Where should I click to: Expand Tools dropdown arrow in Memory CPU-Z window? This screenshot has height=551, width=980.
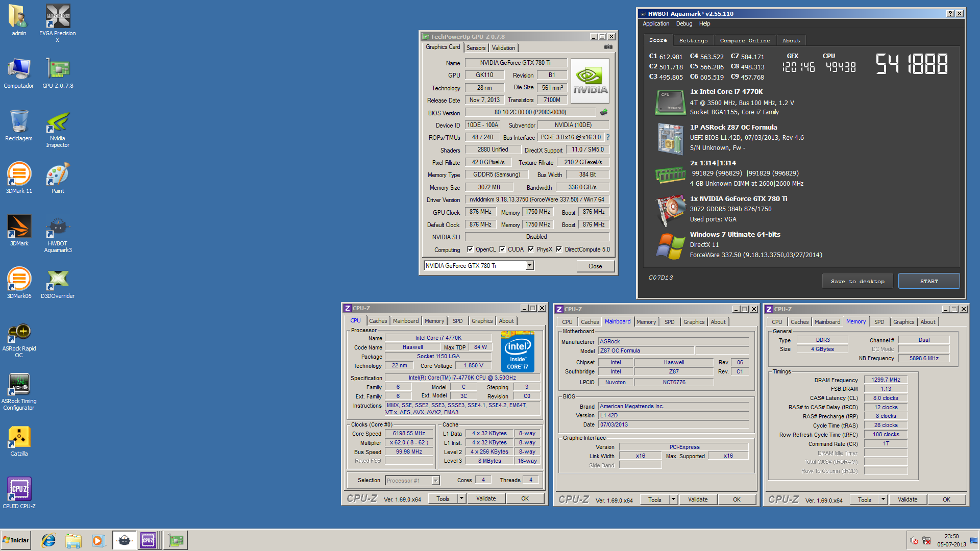pyautogui.click(x=883, y=499)
